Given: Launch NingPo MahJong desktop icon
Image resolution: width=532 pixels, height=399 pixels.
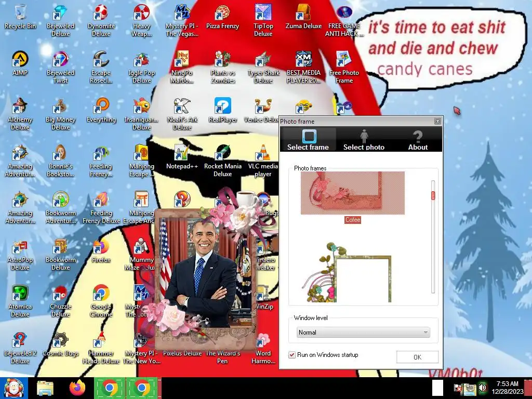Looking at the screenshot, I should [182, 67].
